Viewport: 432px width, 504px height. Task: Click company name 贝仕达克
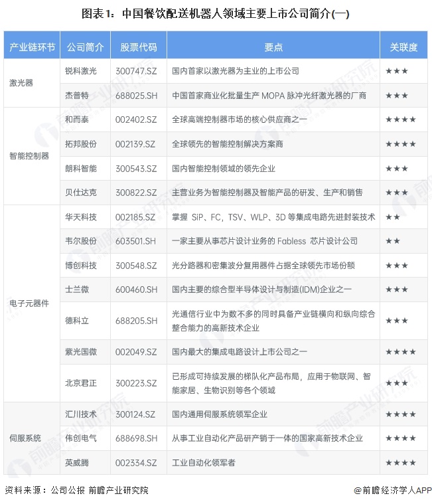(81, 193)
